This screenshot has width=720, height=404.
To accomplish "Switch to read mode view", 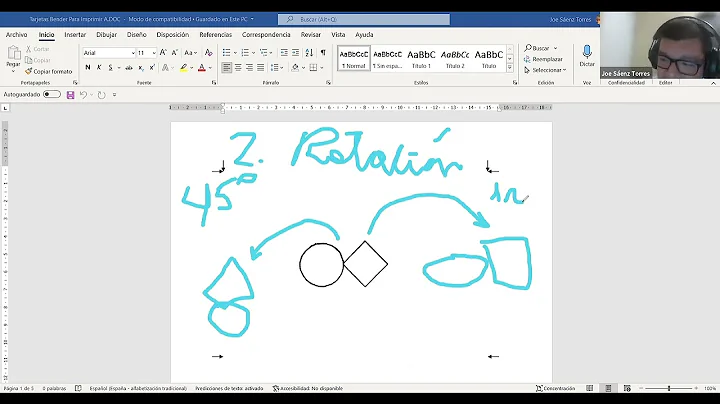I will (590, 388).
